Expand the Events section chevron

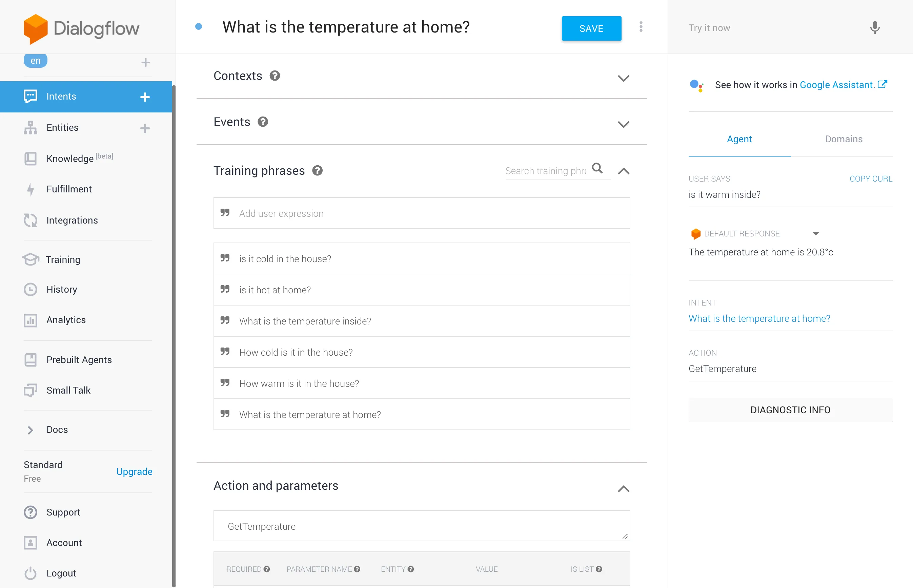624,124
